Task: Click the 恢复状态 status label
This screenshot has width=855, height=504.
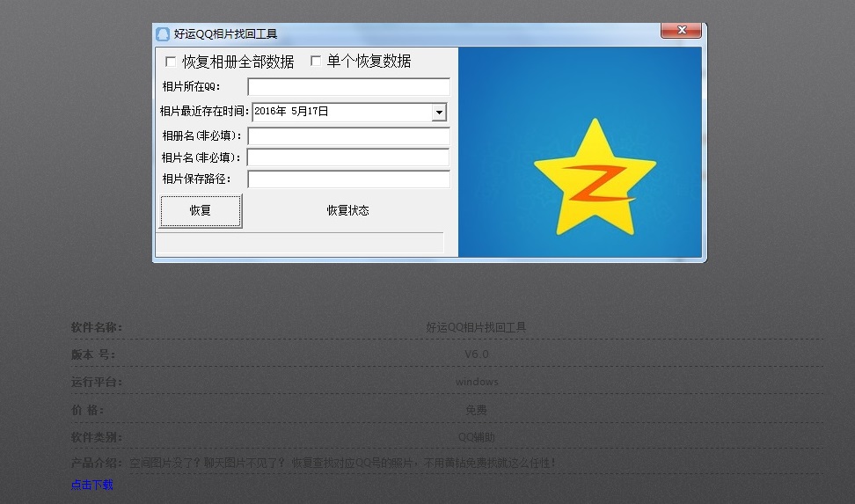Action: [x=347, y=210]
